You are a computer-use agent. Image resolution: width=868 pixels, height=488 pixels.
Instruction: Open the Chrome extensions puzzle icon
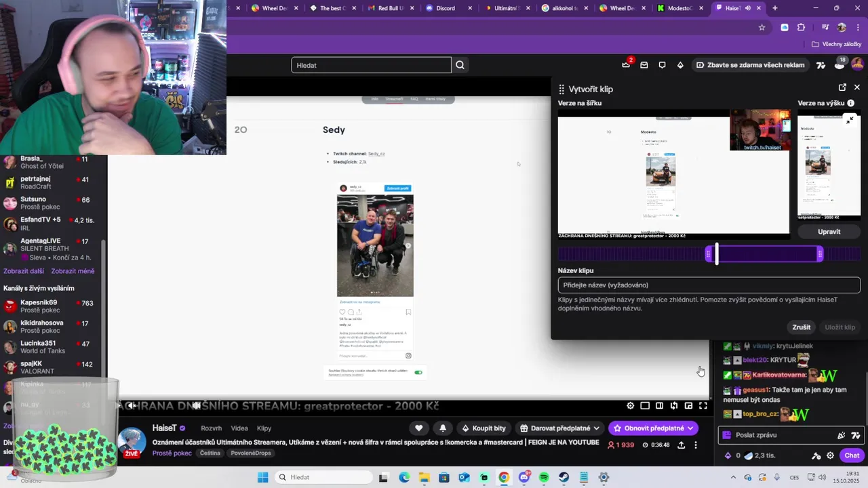click(801, 28)
